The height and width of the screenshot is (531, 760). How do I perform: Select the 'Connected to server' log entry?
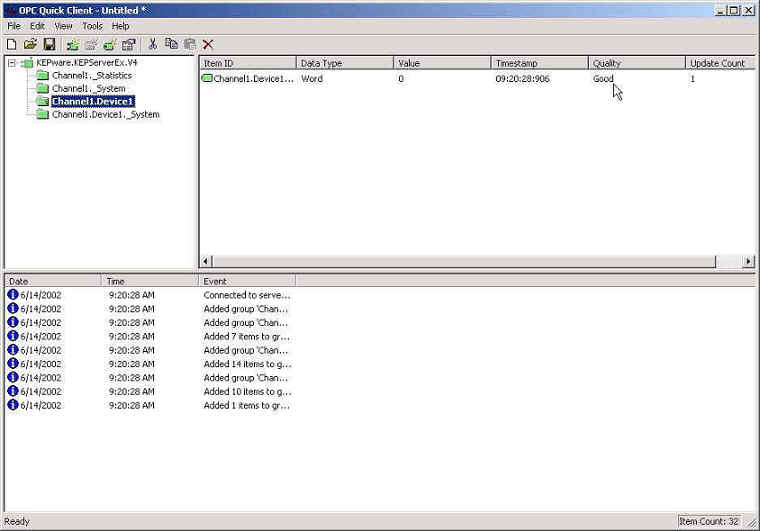[x=247, y=296]
